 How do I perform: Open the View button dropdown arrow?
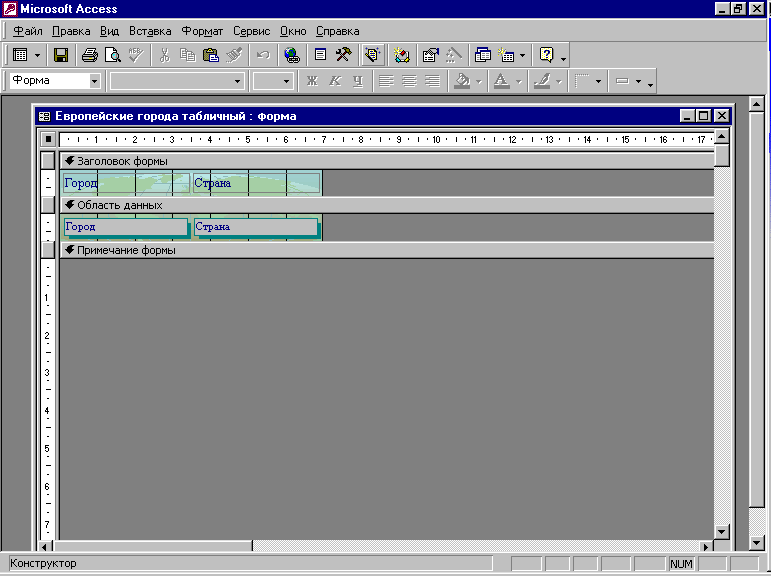[37, 55]
